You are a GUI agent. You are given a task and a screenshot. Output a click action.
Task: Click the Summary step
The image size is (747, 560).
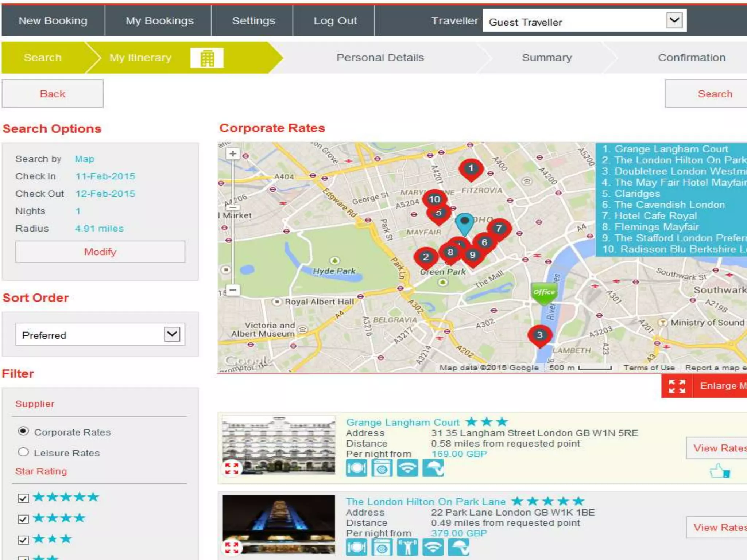(x=547, y=58)
